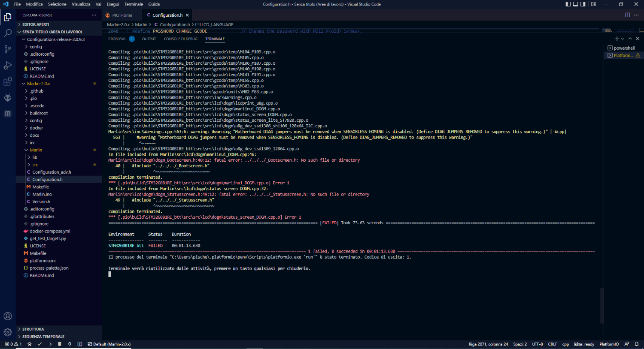This screenshot has width=644, height=349.
Task: Open terminal launch profile dropdown arrow
Action: coord(623,39)
